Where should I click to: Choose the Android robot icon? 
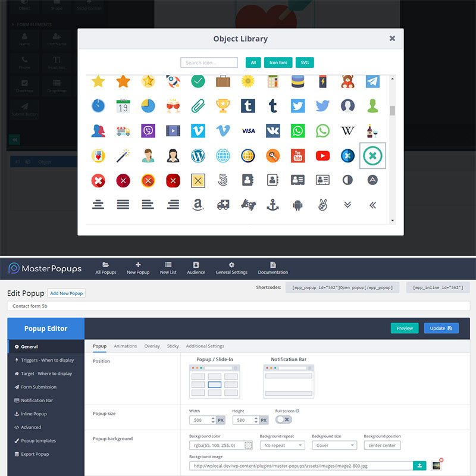tap(298, 205)
